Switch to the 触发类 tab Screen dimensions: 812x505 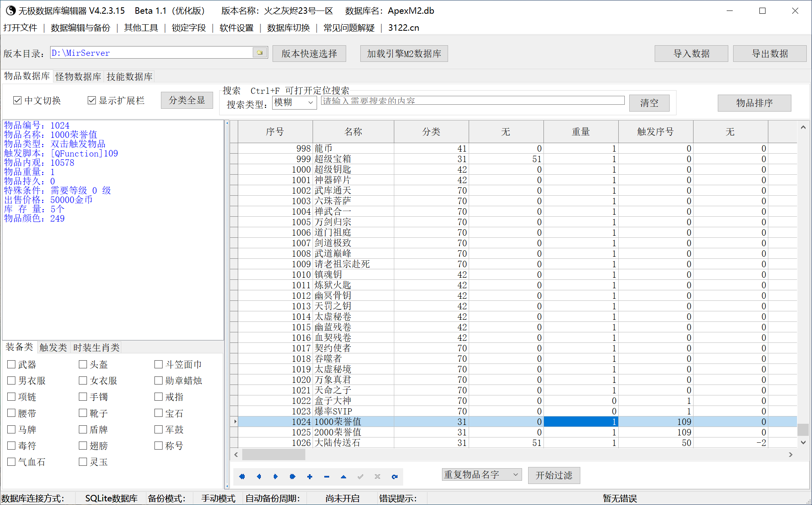pos(53,347)
